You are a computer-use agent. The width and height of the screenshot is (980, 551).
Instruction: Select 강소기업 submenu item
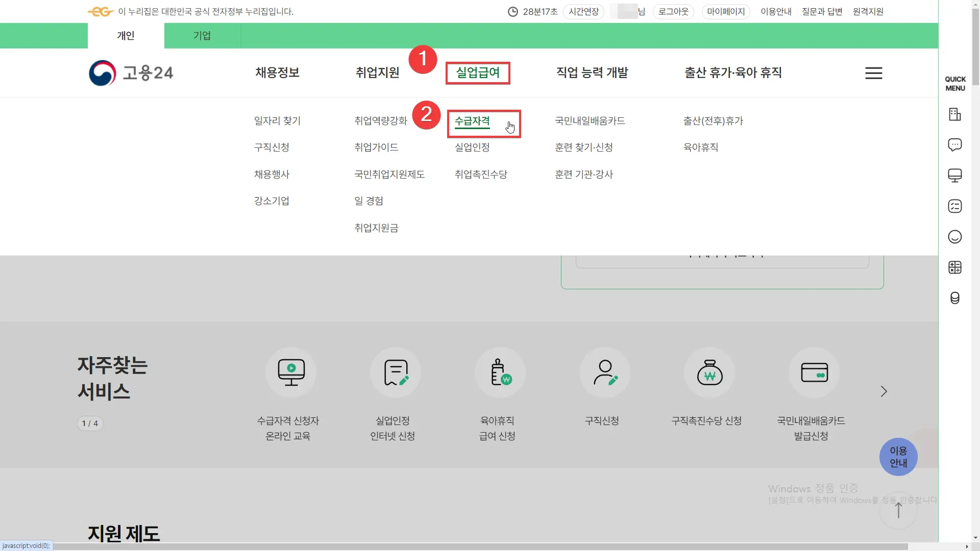[x=272, y=201]
